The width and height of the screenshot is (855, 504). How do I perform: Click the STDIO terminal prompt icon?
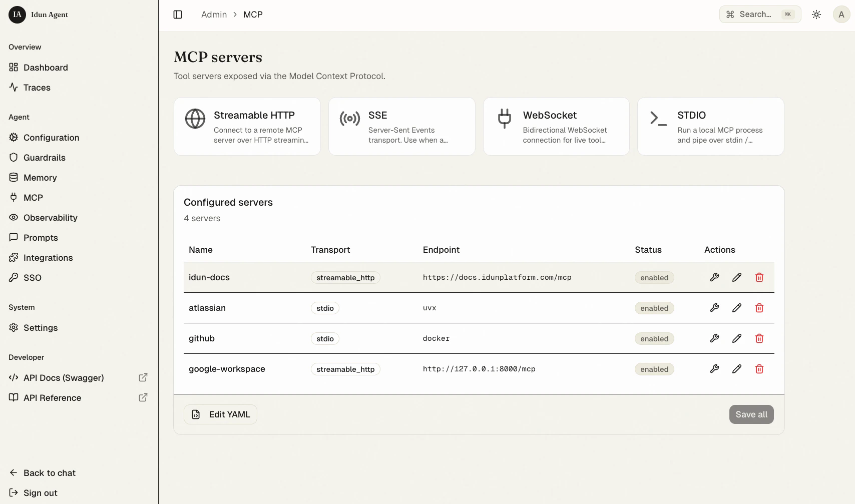point(658,119)
